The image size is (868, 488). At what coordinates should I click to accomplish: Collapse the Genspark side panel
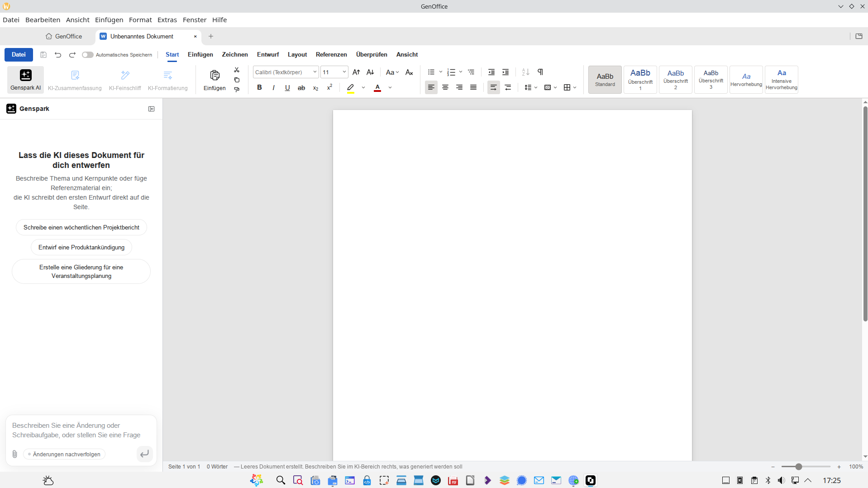(x=152, y=109)
